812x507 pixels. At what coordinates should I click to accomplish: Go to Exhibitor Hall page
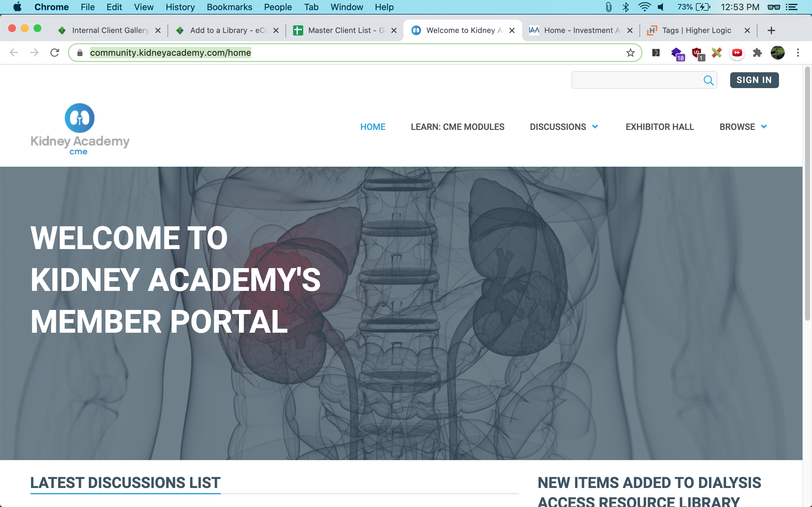click(659, 127)
